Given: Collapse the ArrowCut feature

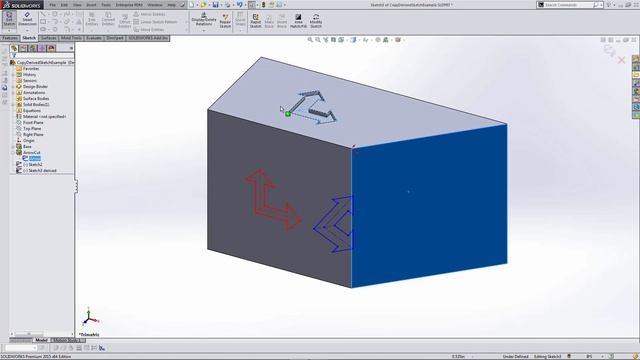Looking at the screenshot, I should (13, 153).
